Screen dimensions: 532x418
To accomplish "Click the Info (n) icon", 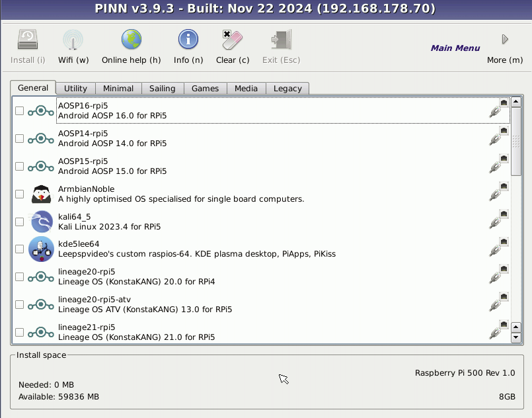I will tap(188, 40).
